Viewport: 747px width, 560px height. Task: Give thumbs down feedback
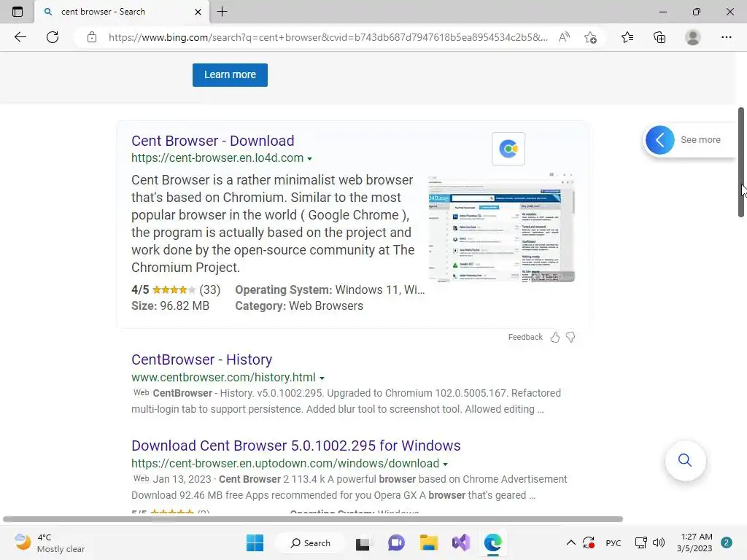pos(570,337)
